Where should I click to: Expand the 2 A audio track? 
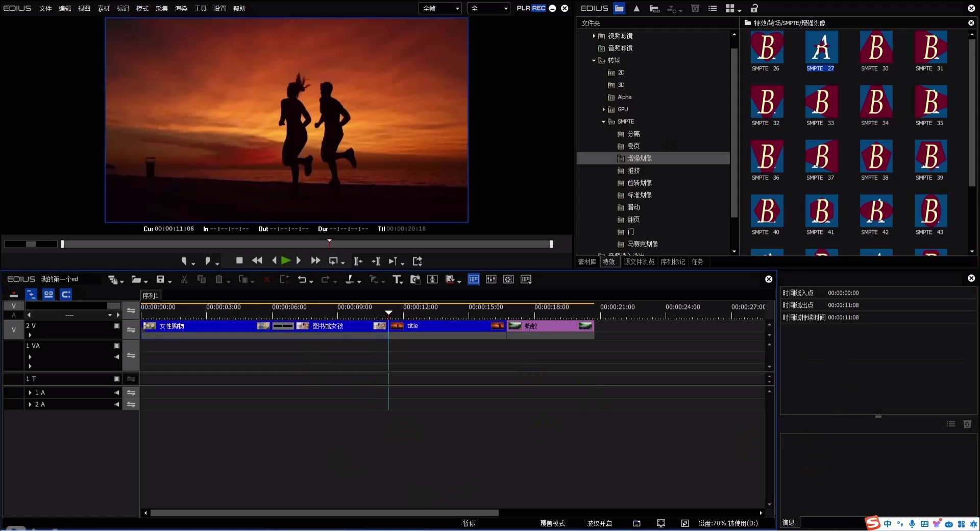pos(30,404)
